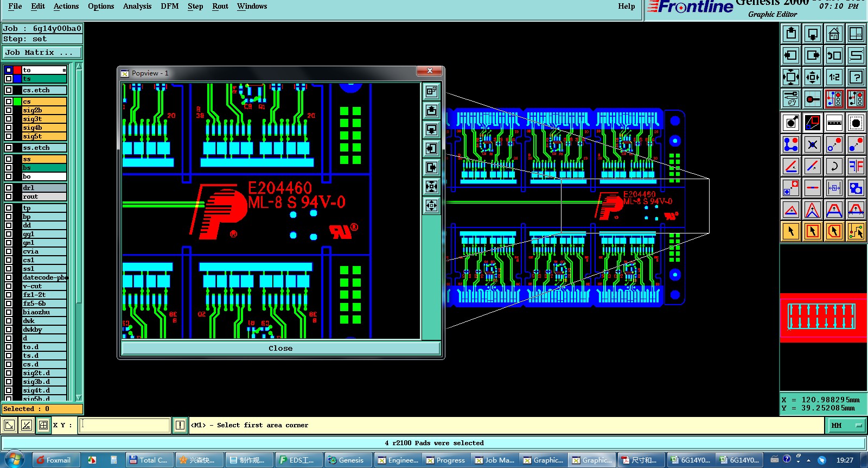
Task: Click the pan left view icon
Action: (791, 55)
